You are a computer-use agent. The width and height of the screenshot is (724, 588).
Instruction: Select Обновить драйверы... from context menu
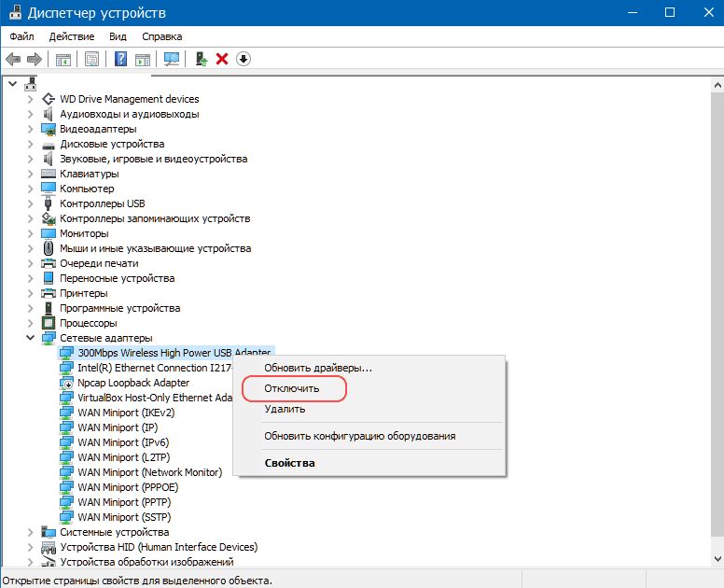(x=317, y=368)
